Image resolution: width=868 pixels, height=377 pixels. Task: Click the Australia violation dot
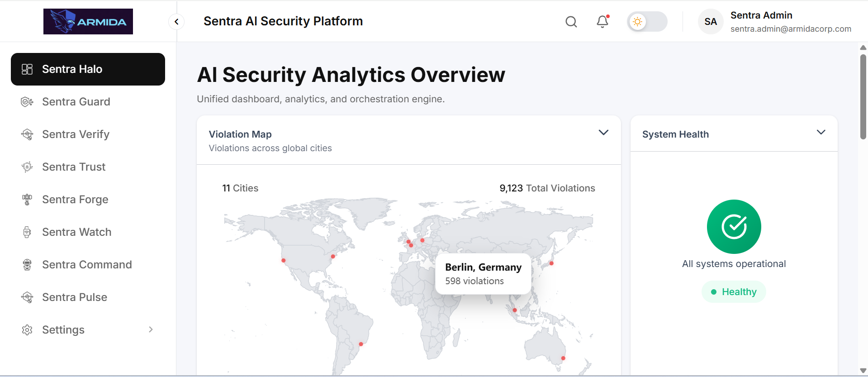point(563,358)
